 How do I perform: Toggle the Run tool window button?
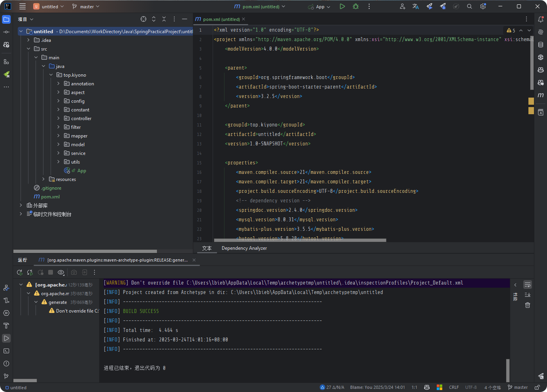6,338
